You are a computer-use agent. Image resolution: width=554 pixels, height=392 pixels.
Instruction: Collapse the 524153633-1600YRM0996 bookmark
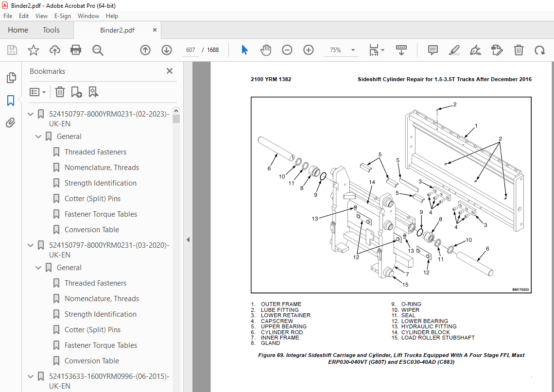(x=31, y=376)
